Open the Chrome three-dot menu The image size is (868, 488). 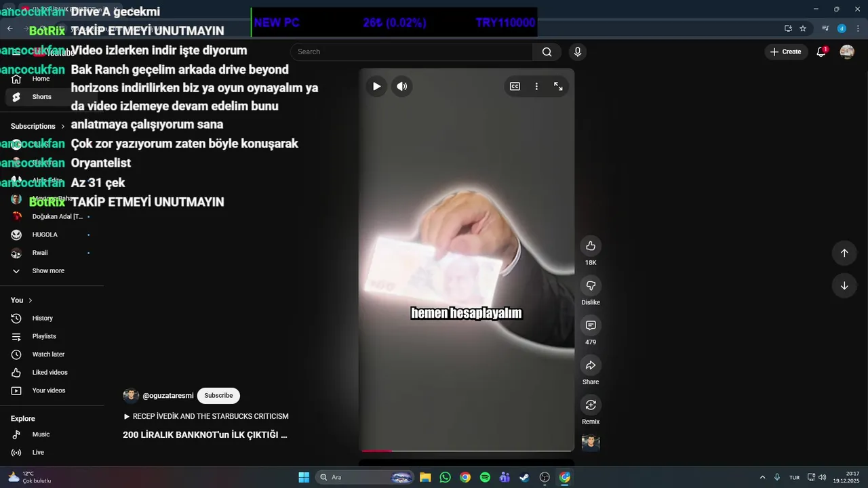point(856,28)
